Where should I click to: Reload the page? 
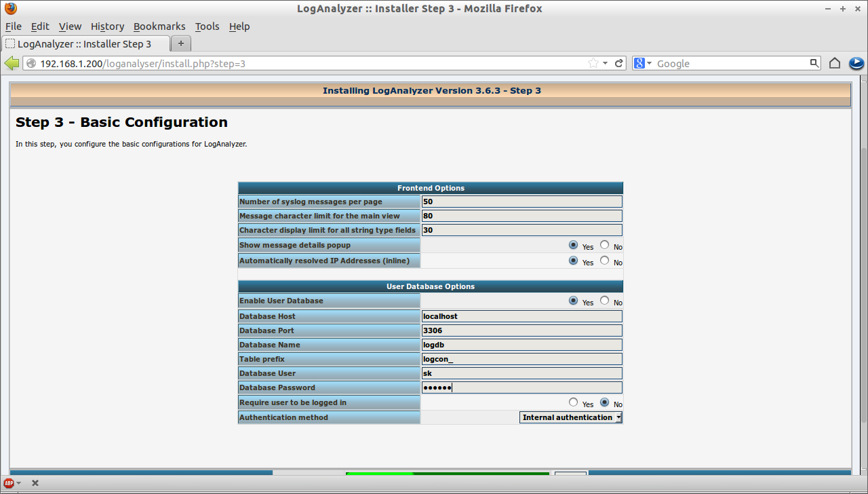click(x=619, y=63)
